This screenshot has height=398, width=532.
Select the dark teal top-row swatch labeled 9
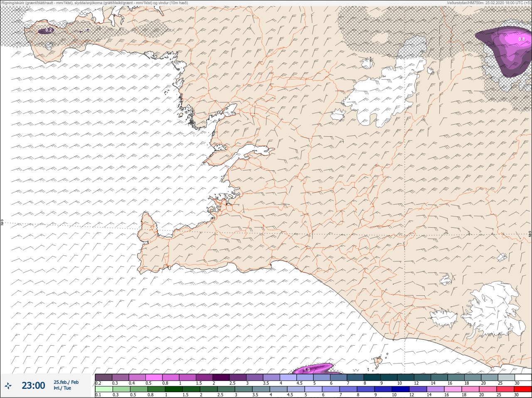click(389, 377)
